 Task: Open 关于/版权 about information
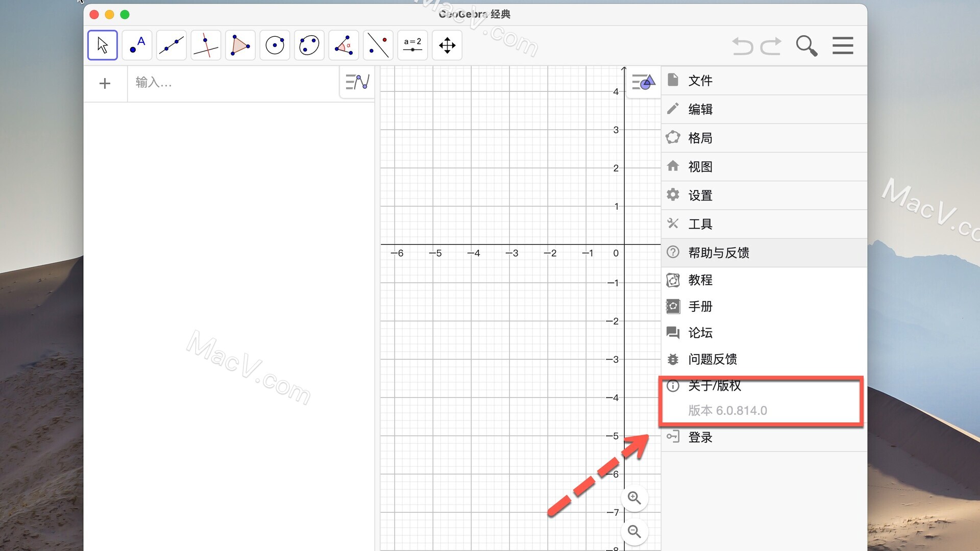pos(764,386)
